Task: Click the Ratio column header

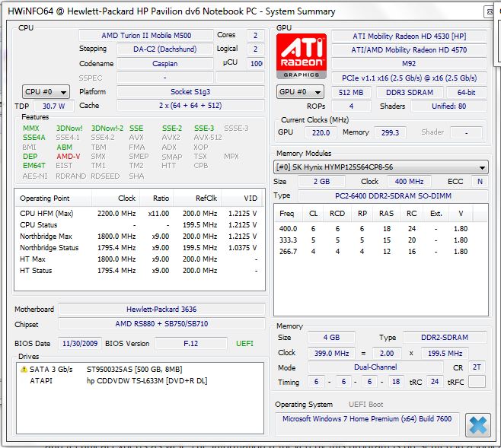Action: [157, 199]
